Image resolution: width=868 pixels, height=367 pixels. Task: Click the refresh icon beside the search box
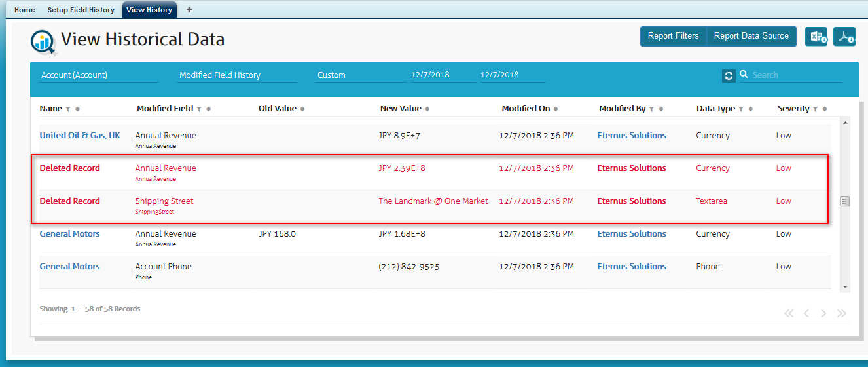729,76
